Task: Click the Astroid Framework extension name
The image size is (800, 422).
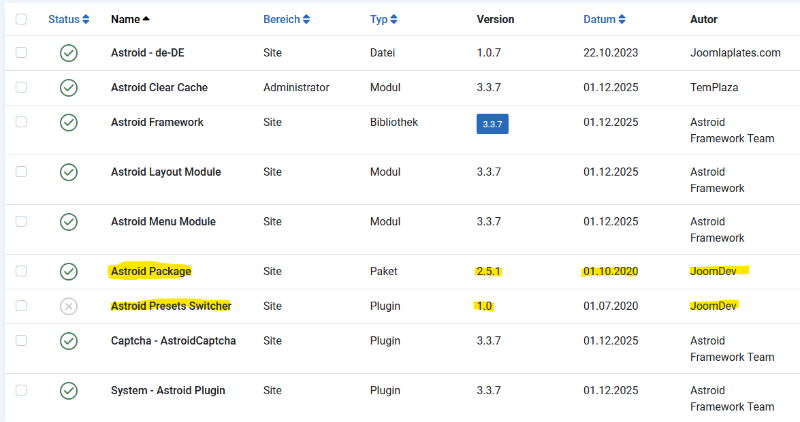Action: tap(157, 122)
